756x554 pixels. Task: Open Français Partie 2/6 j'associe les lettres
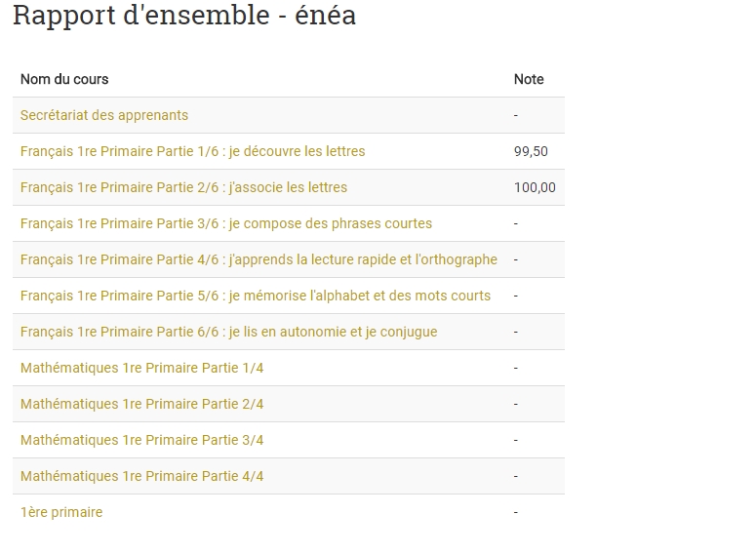coord(183,187)
